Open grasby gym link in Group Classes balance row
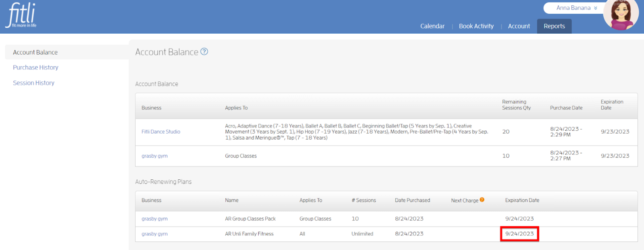Viewport: 644px width, 250px height. (x=155, y=156)
